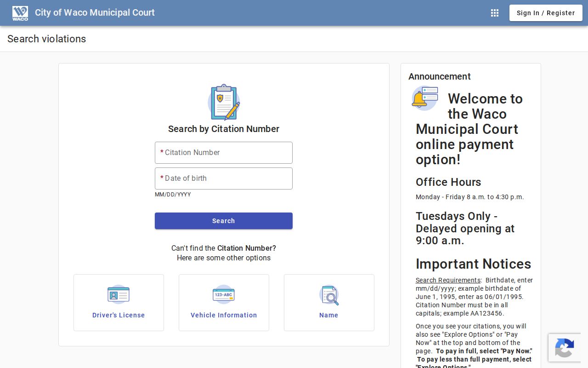Click the Monday - Friday hours text
The height and width of the screenshot is (368, 588).
coord(470,197)
